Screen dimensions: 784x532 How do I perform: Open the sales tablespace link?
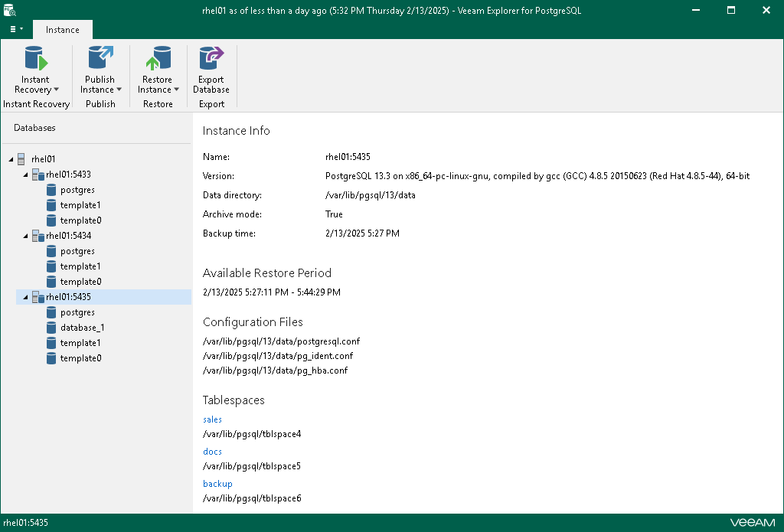pyautogui.click(x=212, y=419)
